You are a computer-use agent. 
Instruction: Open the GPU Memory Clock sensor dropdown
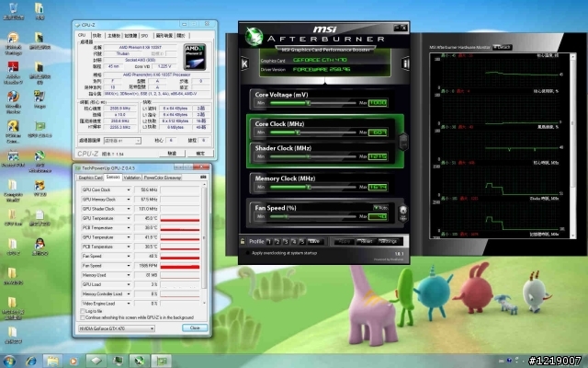tap(129, 200)
